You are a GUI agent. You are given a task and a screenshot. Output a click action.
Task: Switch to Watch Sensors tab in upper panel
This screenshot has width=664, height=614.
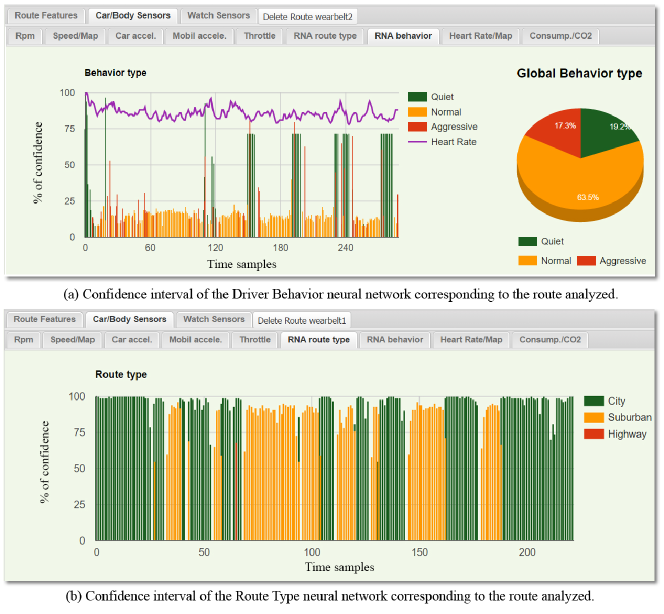219,16
